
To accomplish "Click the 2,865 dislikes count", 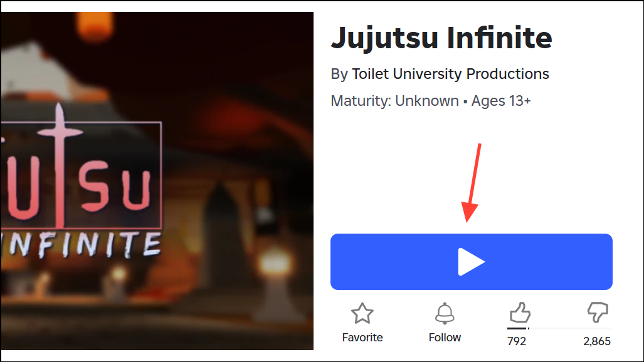I will click(597, 341).
